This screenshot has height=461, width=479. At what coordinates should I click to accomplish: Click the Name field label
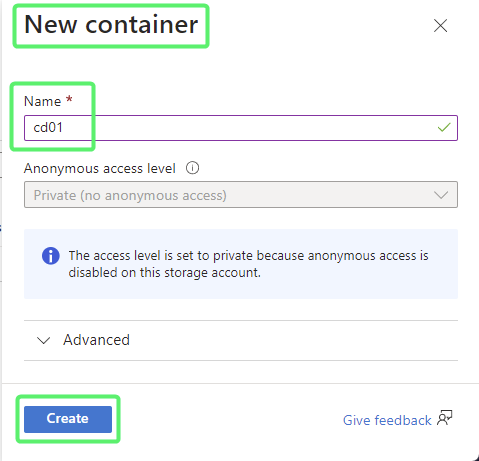42,101
